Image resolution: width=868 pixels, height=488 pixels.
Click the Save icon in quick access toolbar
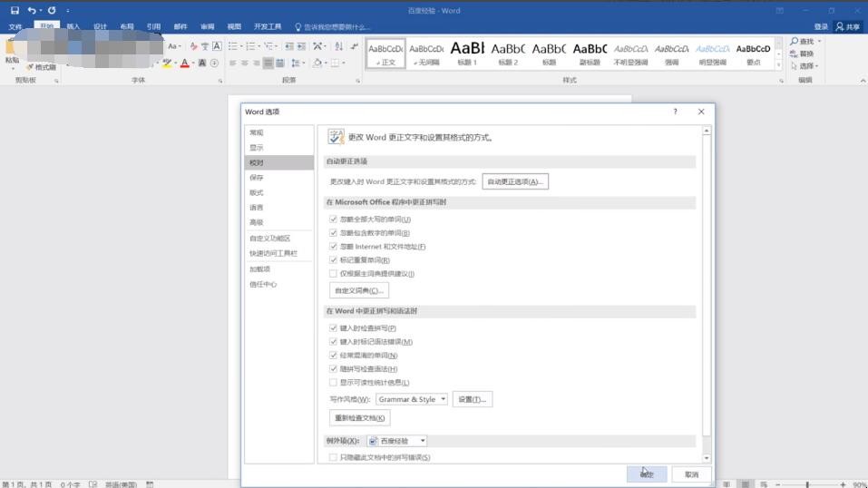[15, 10]
